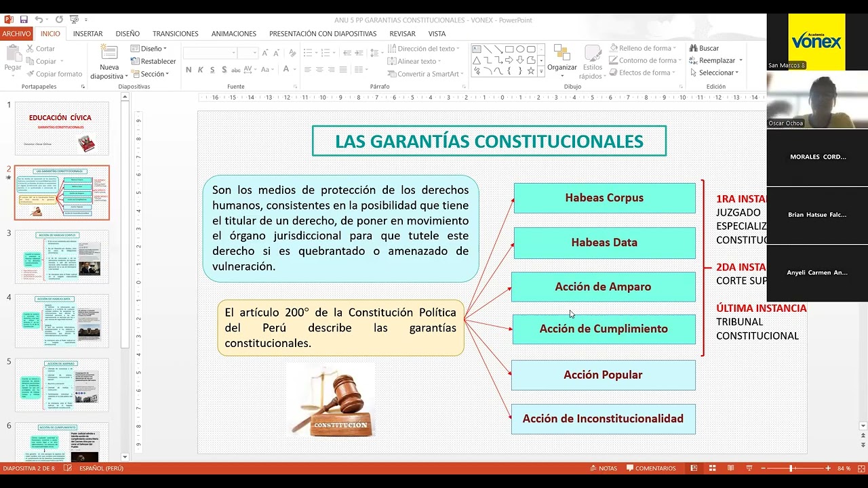The height and width of the screenshot is (488, 868).
Task: Open font color picker A
Action: [x=287, y=70]
